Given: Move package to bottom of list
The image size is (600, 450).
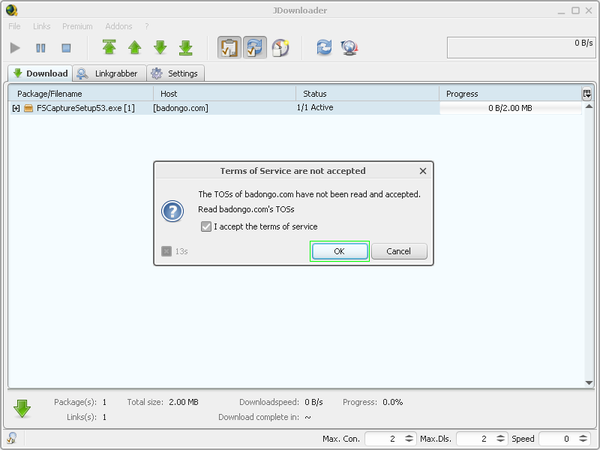Looking at the screenshot, I should pos(186,48).
